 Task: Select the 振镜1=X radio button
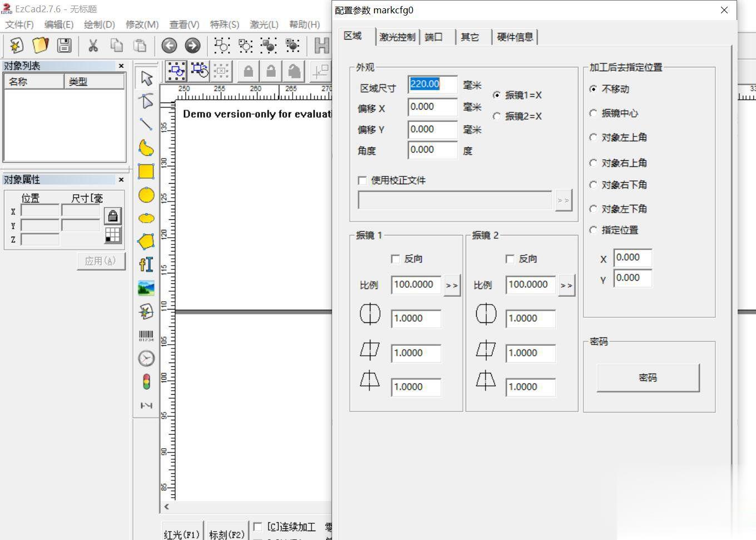tap(497, 95)
